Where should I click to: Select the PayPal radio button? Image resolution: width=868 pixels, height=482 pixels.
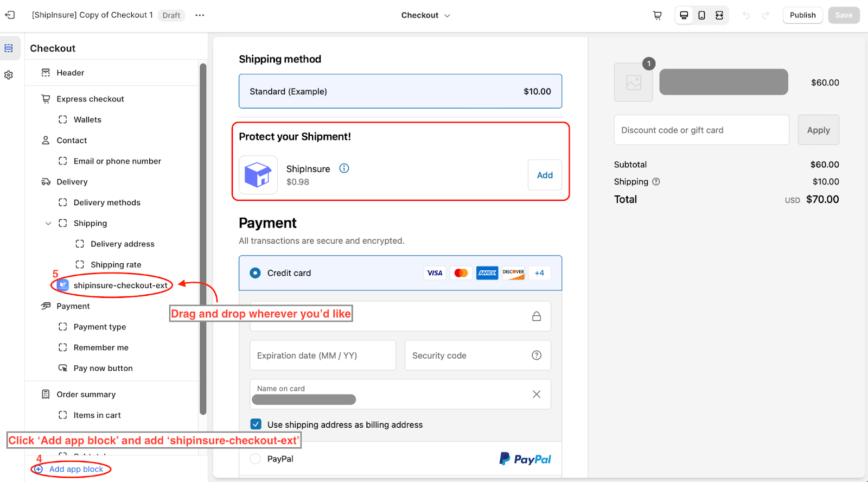click(255, 459)
